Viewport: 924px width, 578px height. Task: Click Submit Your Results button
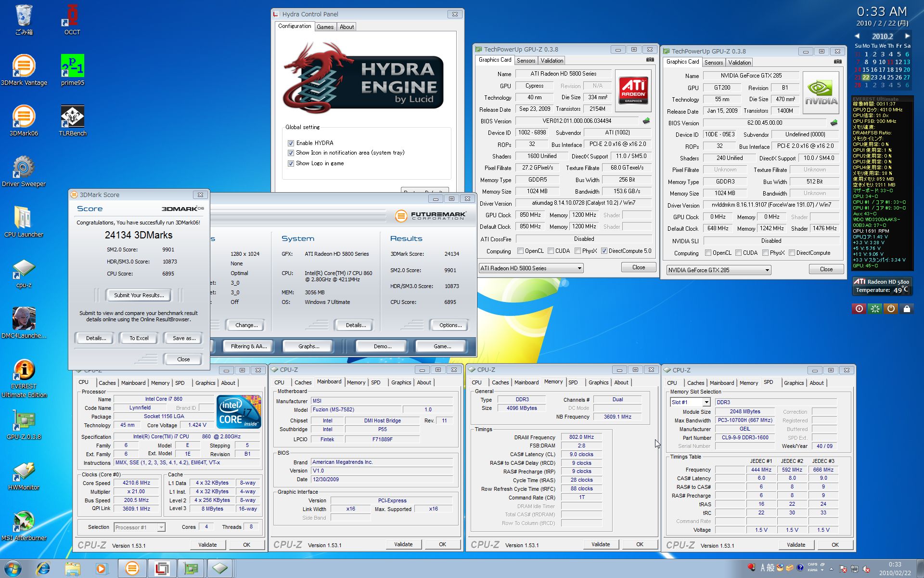point(139,295)
